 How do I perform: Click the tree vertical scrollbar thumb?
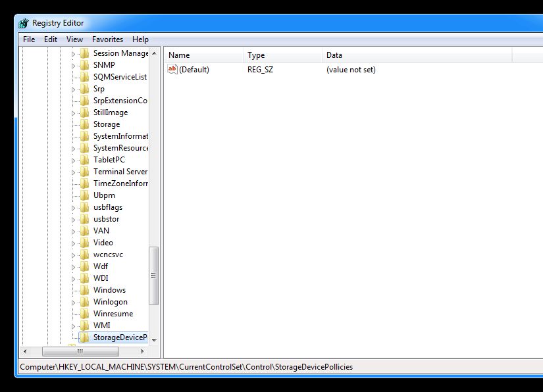[154, 276]
